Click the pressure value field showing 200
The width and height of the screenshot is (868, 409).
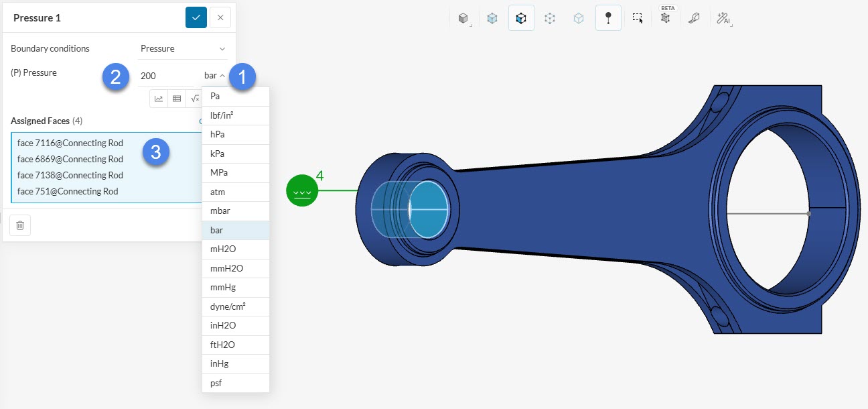[x=164, y=76]
